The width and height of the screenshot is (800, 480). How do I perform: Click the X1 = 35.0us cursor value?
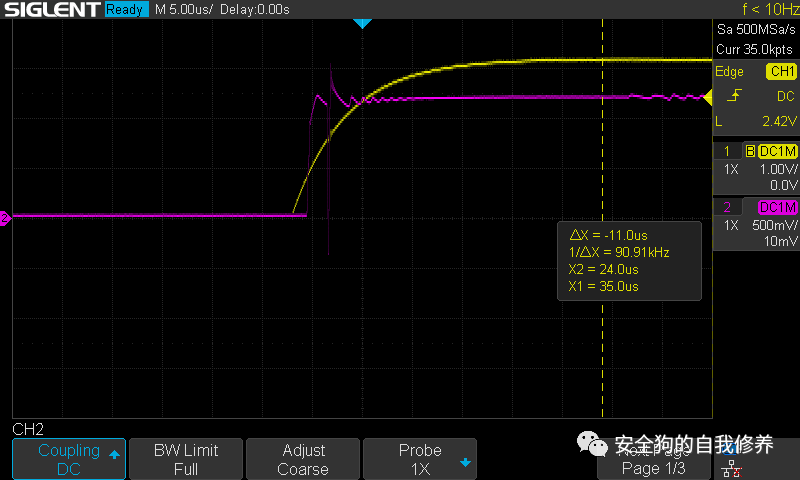(x=603, y=287)
